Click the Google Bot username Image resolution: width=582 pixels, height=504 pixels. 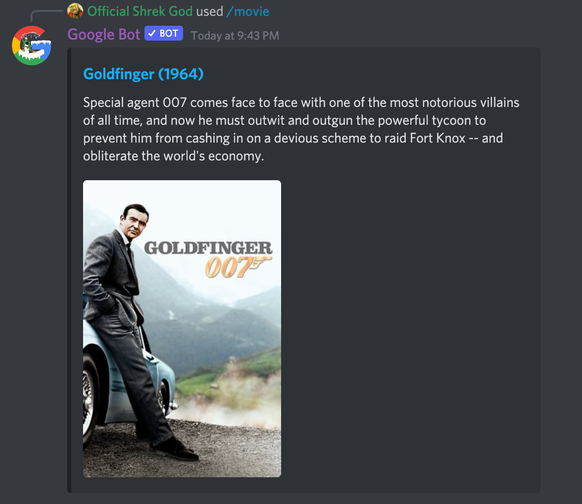point(104,35)
